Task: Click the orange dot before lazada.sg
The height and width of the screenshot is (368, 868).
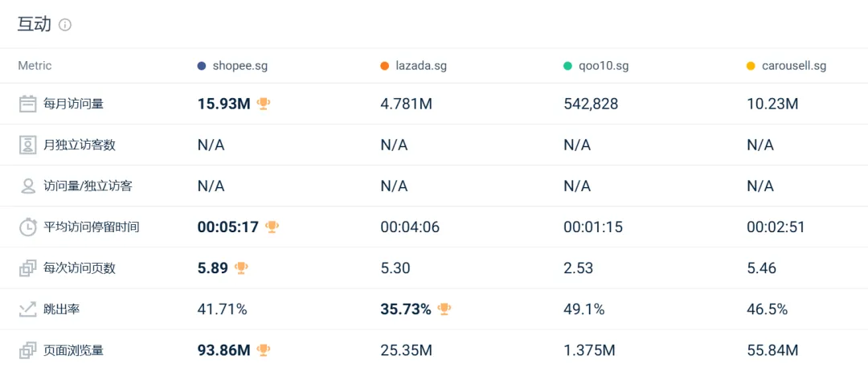Action: click(x=385, y=66)
